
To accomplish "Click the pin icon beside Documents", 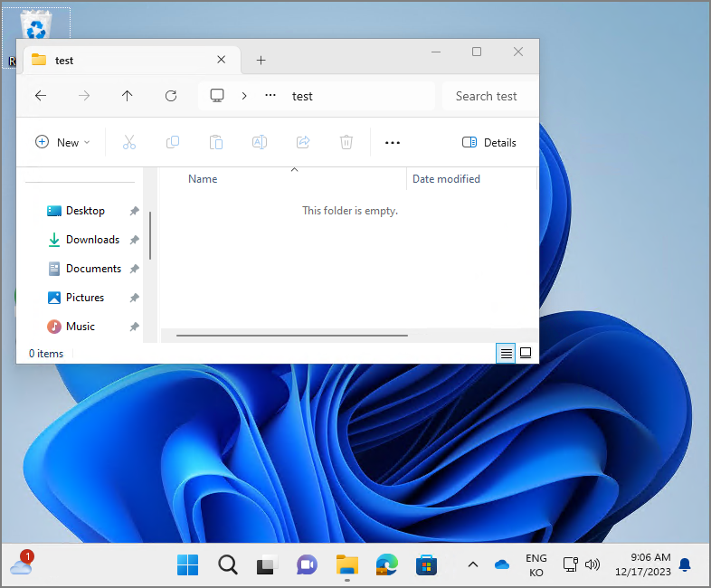I will tap(134, 269).
